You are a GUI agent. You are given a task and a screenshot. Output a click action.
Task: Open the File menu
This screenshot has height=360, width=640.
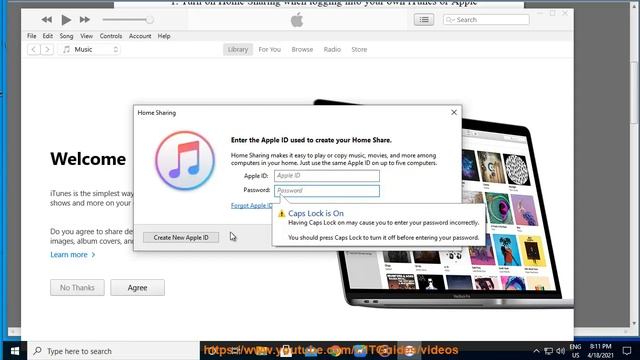pyautogui.click(x=31, y=36)
